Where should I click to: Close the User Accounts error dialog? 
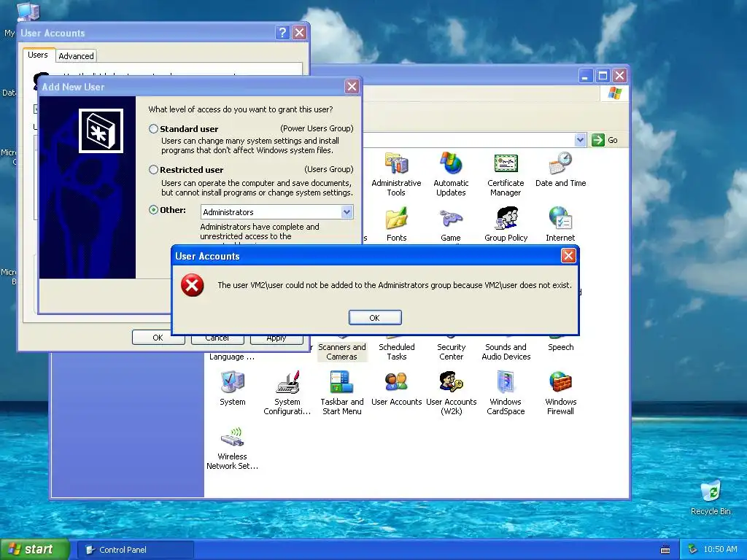point(568,256)
